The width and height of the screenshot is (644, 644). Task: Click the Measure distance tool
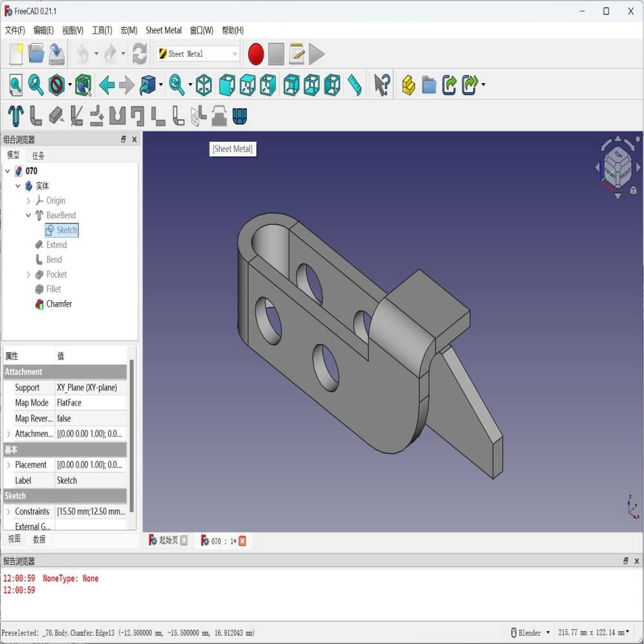pos(355,84)
